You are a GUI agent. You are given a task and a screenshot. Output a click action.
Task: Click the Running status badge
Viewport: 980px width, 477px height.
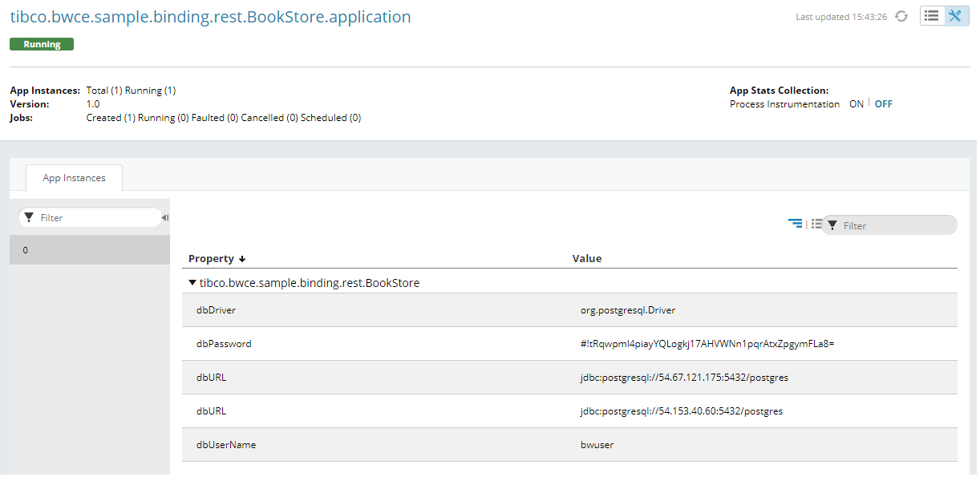click(42, 44)
